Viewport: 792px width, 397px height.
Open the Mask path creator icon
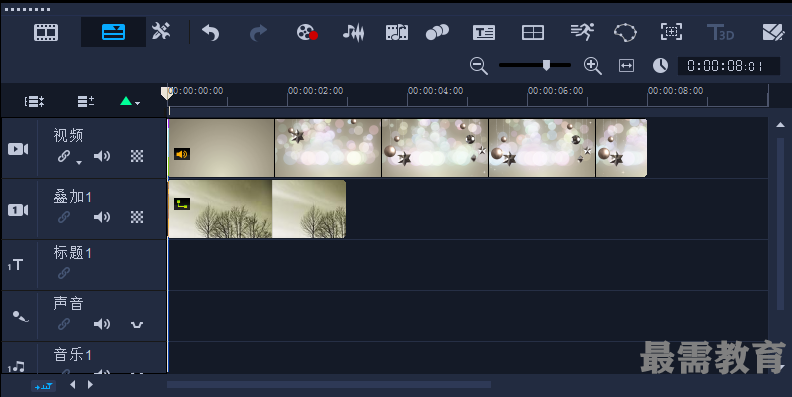click(x=625, y=33)
